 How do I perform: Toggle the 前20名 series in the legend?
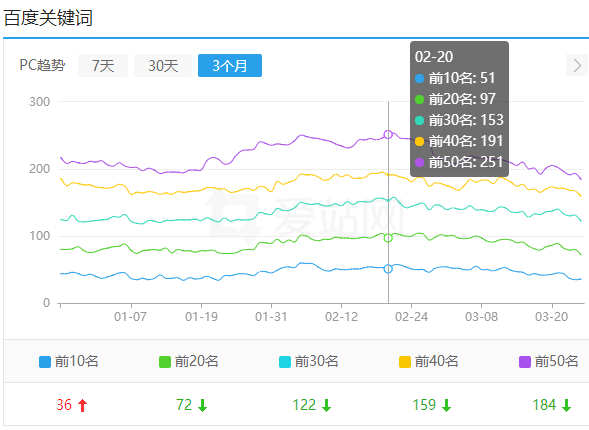(x=189, y=361)
